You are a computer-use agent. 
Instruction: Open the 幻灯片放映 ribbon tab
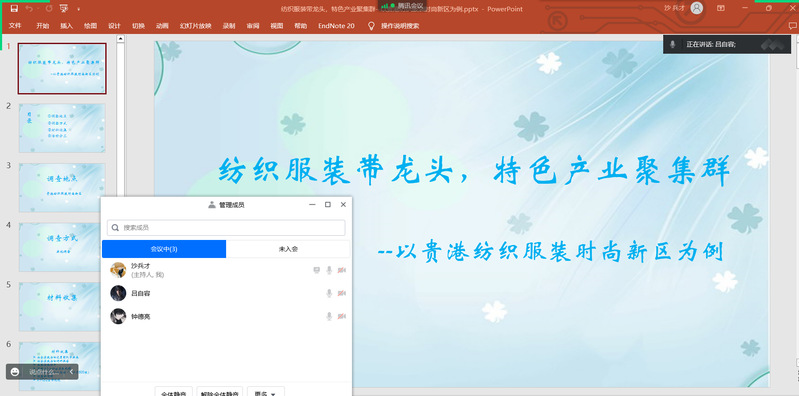[196, 25]
